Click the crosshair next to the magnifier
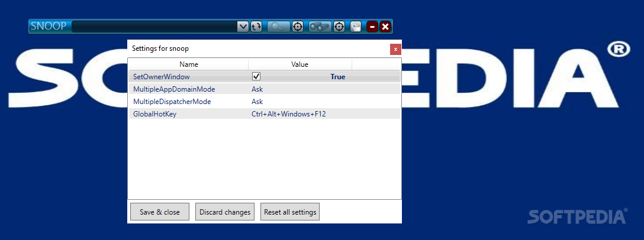The image size is (644, 240). click(x=297, y=27)
